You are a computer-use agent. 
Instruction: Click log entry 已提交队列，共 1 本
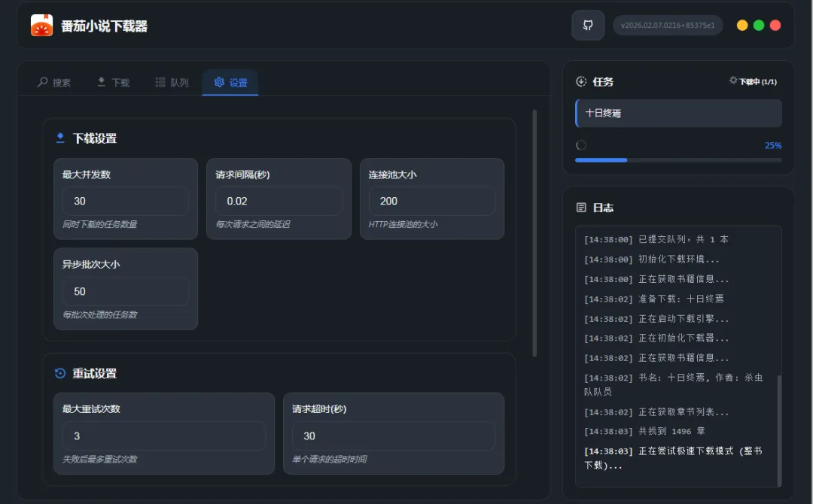click(656, 239)
